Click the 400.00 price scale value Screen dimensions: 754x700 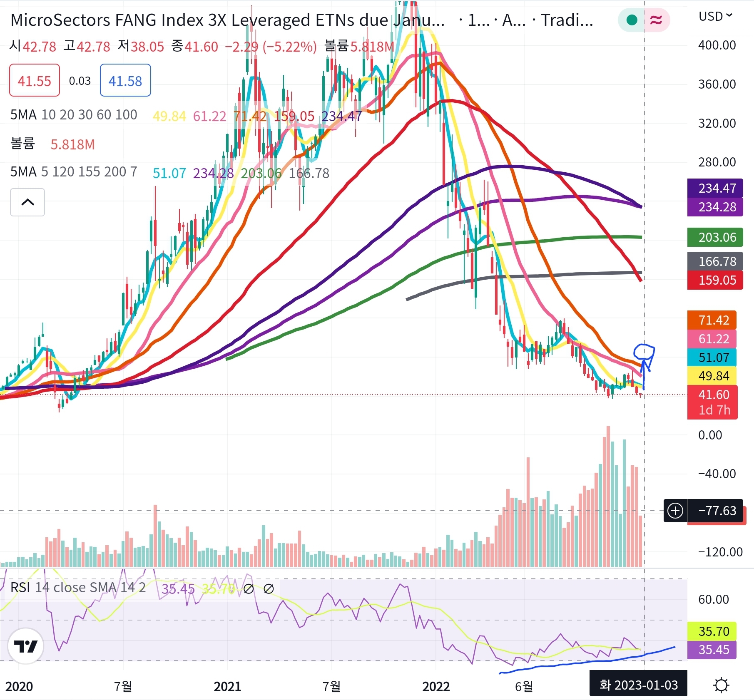[717, 45]
